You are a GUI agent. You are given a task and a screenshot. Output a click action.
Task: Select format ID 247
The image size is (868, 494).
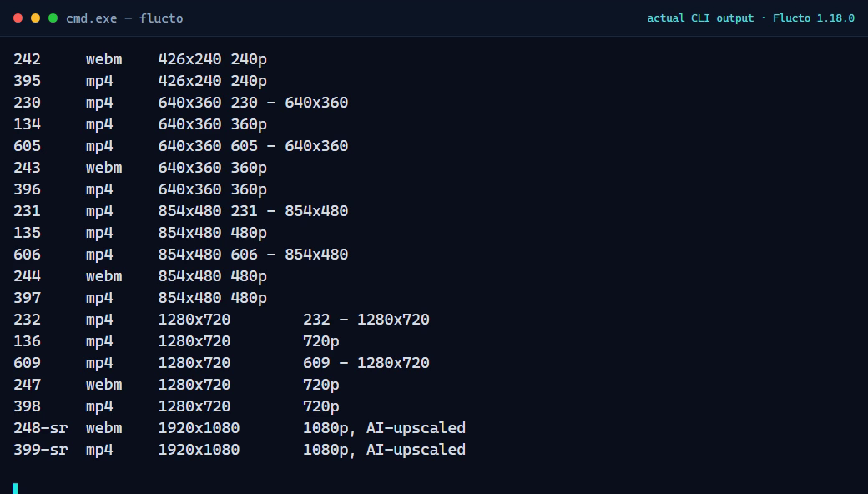27,385
